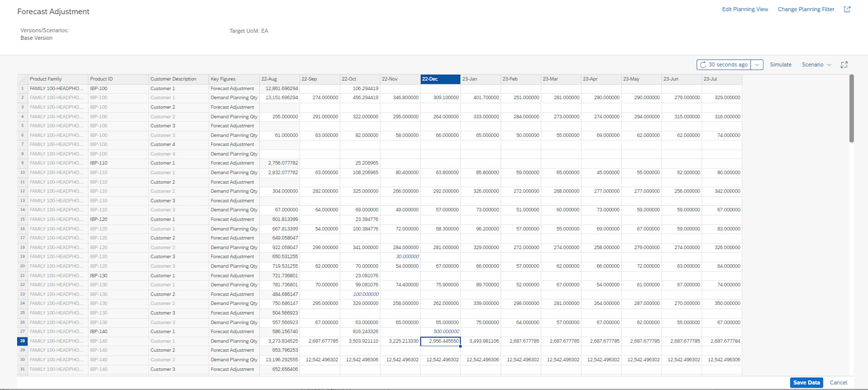Viewport: 868px width, 390px height.
Task: Open the Scenario dropdown
Action: [x=816, y=64]
